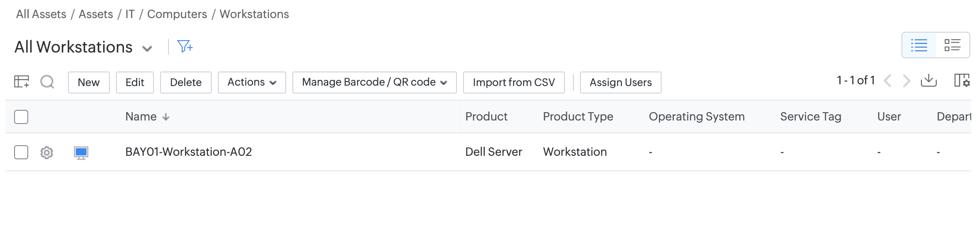Open the column settings icon
980x233 pixels.
(x=961, y=81)
